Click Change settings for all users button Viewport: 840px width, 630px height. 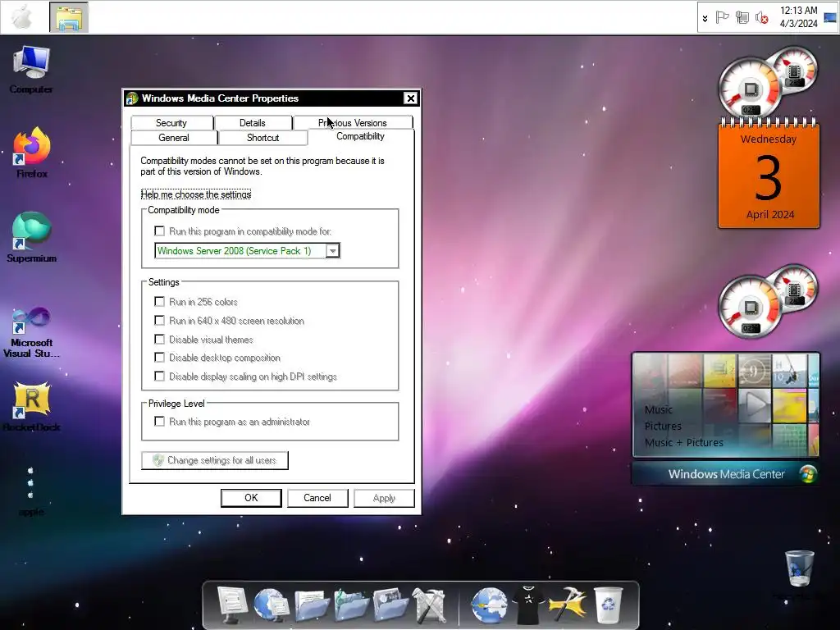coord(215,460)
